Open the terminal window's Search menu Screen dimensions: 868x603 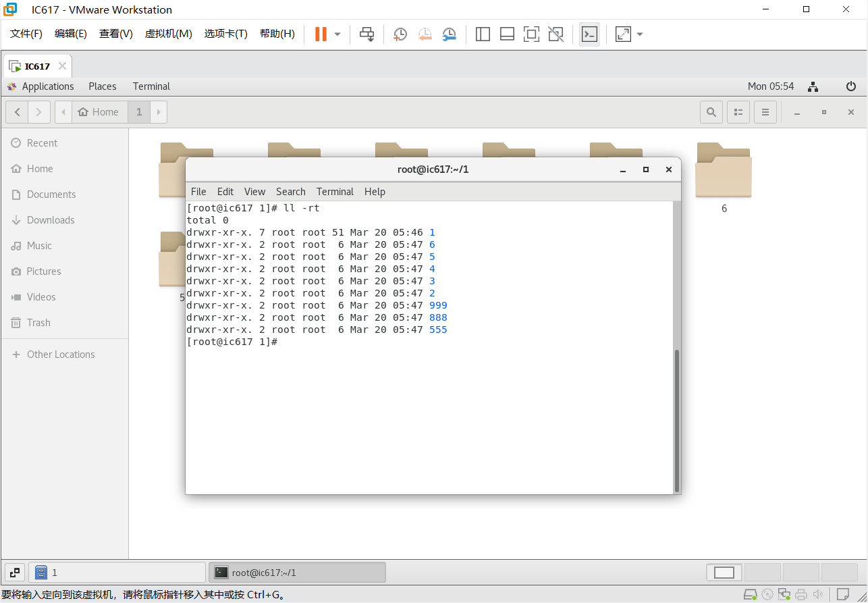coord(291,192)
